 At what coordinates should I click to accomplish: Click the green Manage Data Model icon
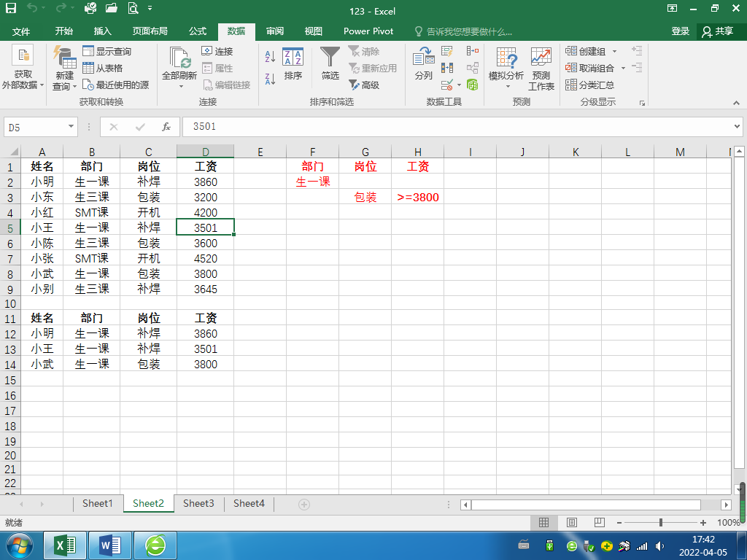pyautogui.click(x=473, y=85)
